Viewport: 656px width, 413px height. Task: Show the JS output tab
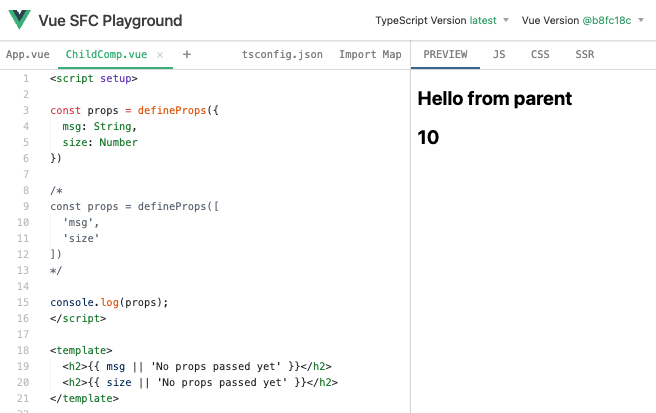tap(499, 54)
